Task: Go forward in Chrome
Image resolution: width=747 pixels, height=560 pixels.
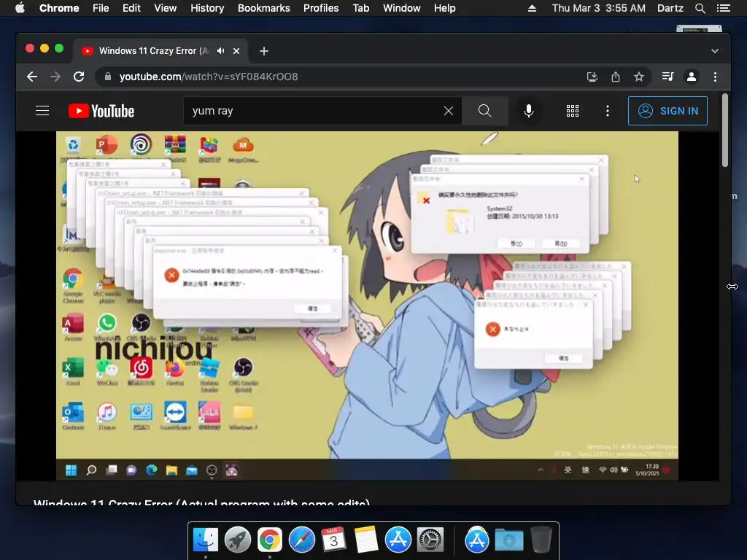Action: (x=55, y=77)
